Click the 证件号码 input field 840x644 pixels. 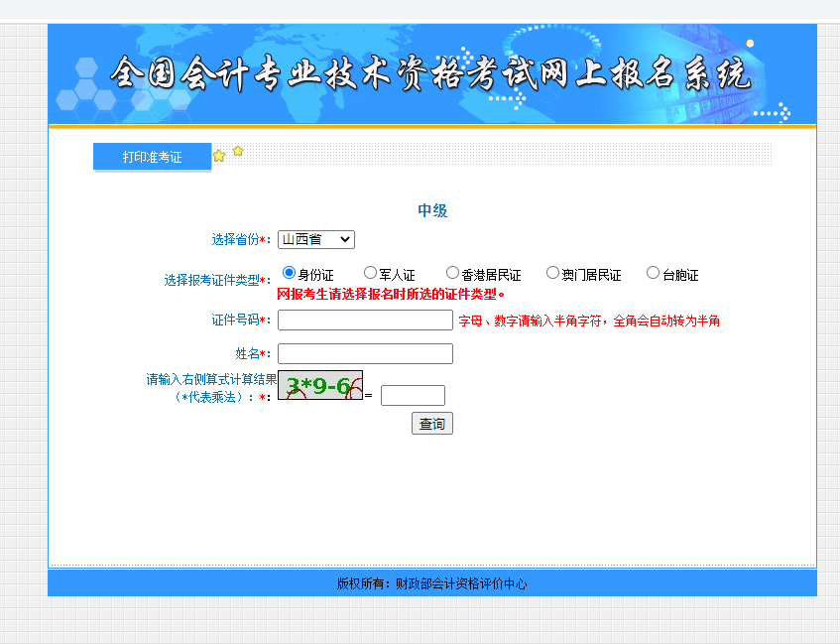pyautogui.click(x=365, y=320)
